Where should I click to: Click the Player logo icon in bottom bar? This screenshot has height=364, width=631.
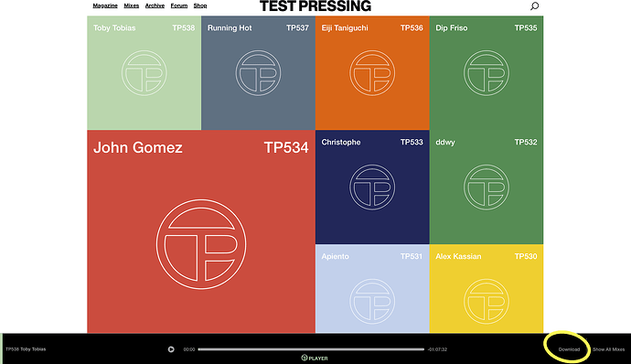[305, 358]
